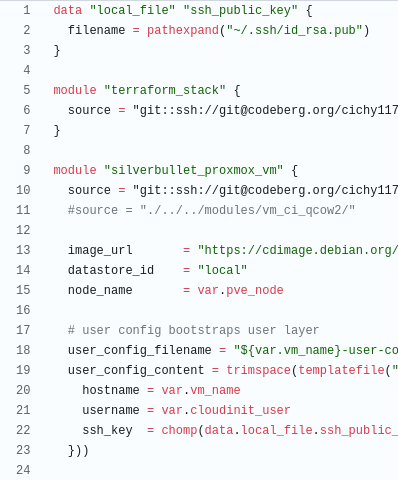Select line number 1 in gutter
The width and height of the screenshot is (398, 480).
27,10
